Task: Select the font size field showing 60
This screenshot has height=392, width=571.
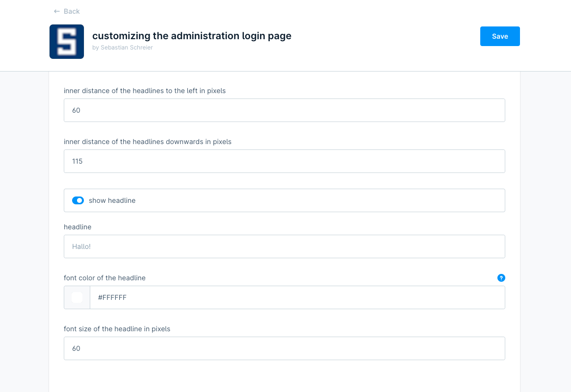Action: (285, 348)
